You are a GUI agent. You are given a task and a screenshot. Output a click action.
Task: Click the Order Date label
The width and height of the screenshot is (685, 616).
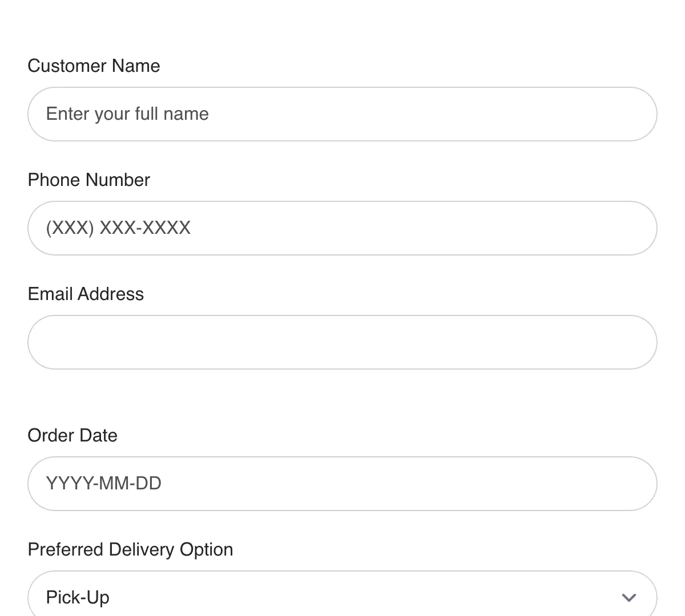pyautogui.click(x=72, y=435)
